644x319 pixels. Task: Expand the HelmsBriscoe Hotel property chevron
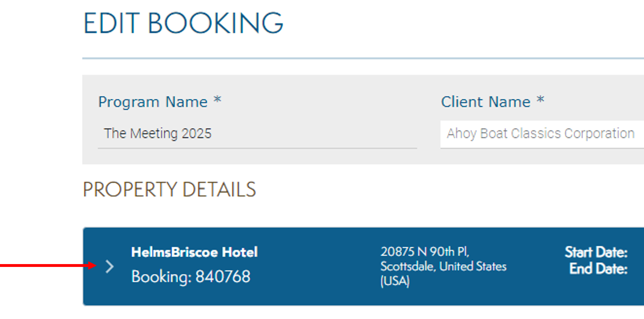[x=109, y=267]
